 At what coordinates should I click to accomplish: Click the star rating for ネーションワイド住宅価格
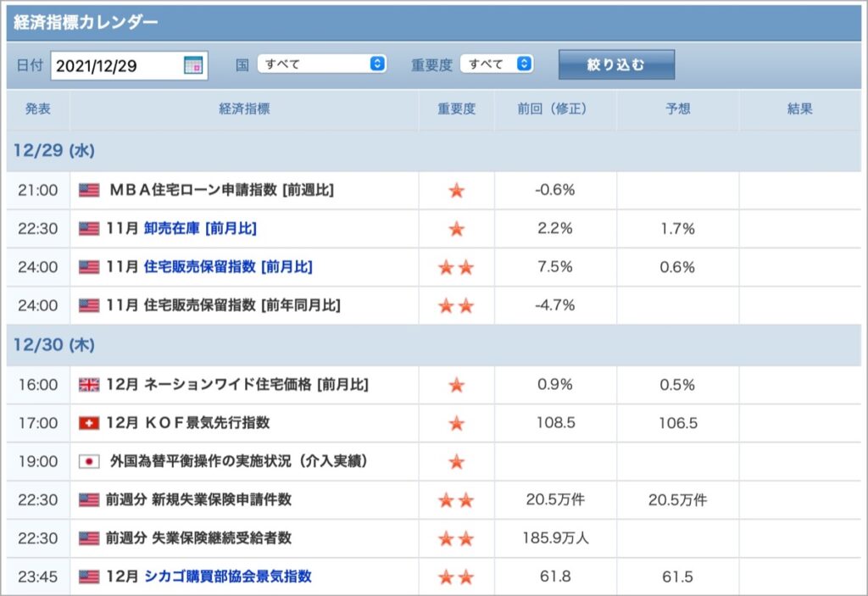pyautogui.click(x=456, y=385)
